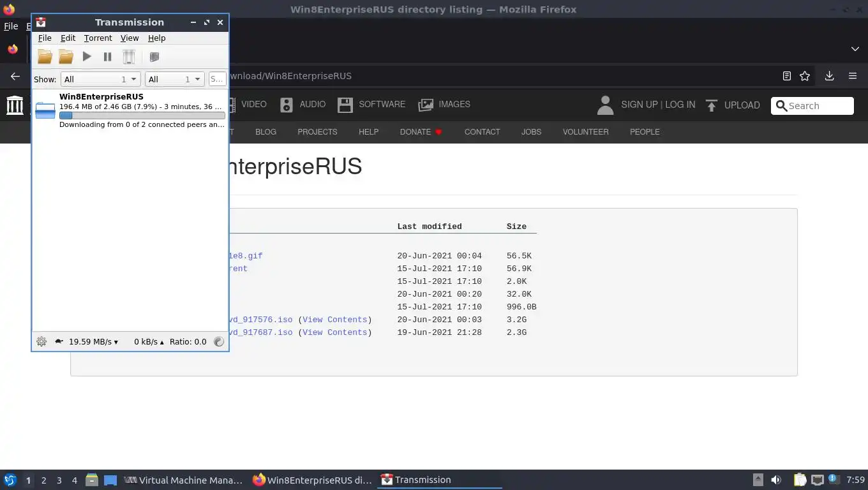Toggle turtle alternative speed limits
Screen dimensions: 868x490
[59, 341]
